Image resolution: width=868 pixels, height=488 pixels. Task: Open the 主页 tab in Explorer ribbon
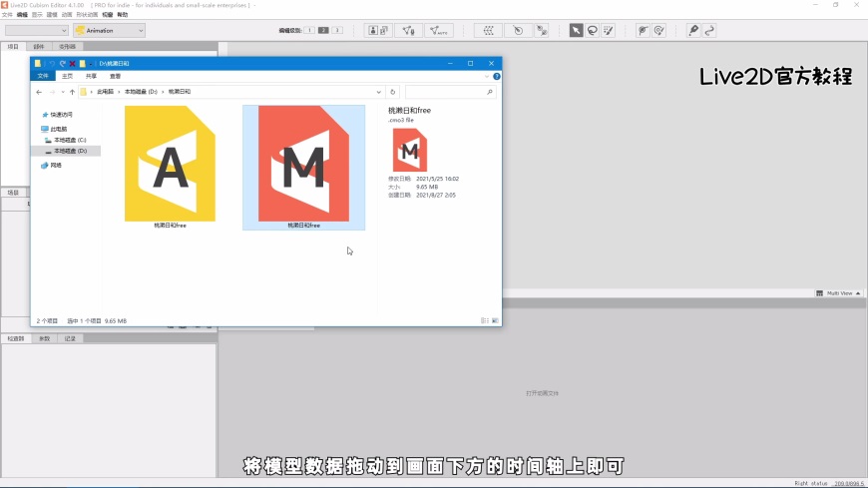coord(67,77)
